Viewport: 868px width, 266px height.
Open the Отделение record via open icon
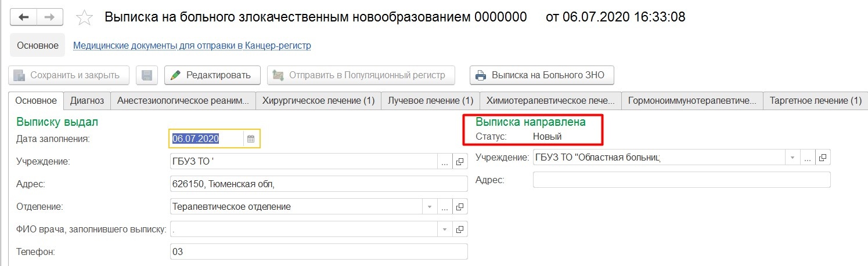[x=460, y=206]
